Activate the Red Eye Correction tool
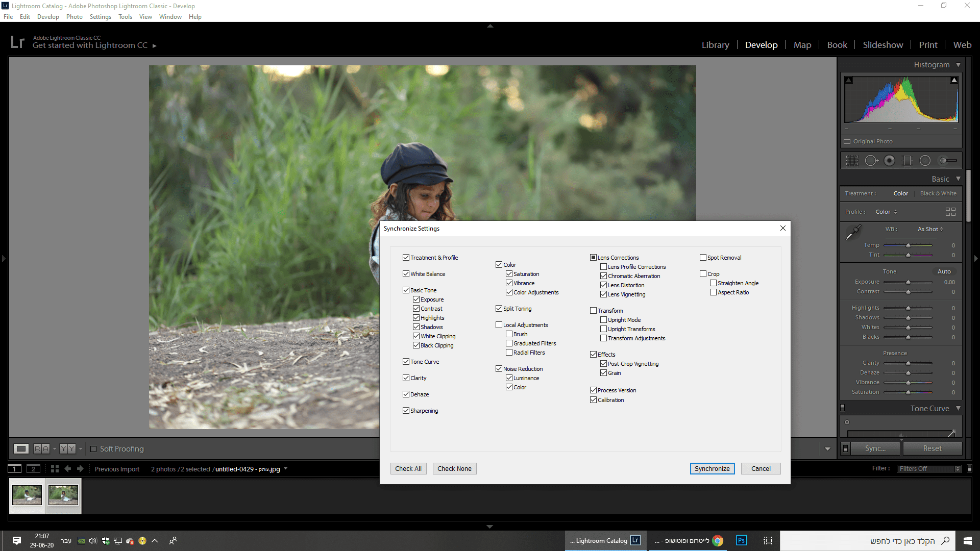The width and height of the screenshot is (980, 551). (889, 161)
